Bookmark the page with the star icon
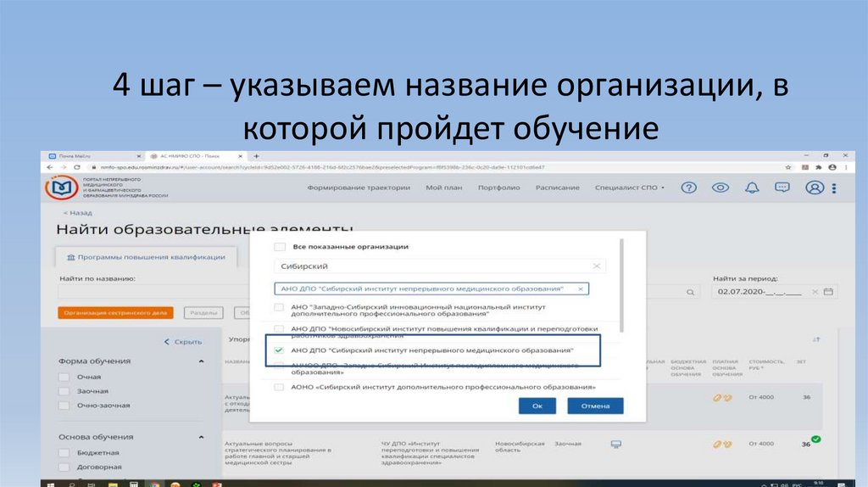The image size is (868, 487). pyautogui.click(x=788, y=167)
